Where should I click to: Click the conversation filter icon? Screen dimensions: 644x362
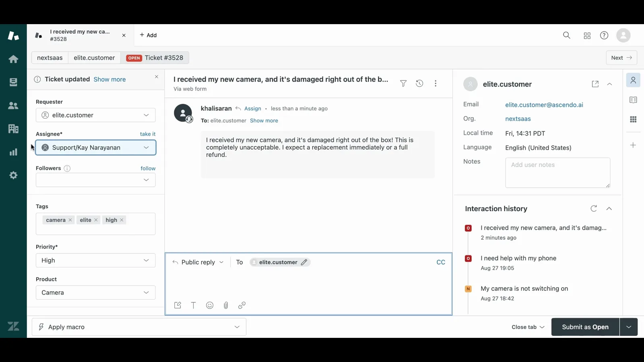pos(403,83)
